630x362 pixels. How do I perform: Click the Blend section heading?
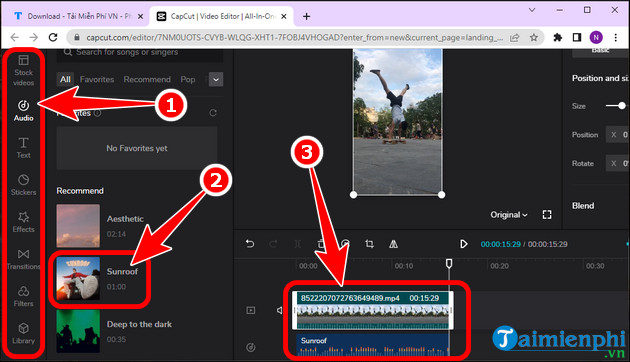click(583, 206)
